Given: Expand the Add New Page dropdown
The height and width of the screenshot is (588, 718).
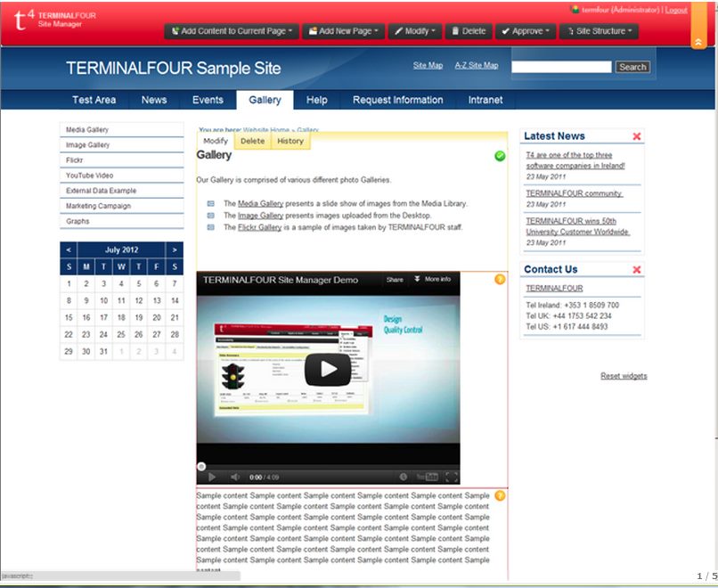Looking at the screenshot, I should pyautogui.click(x=343, y=31).
